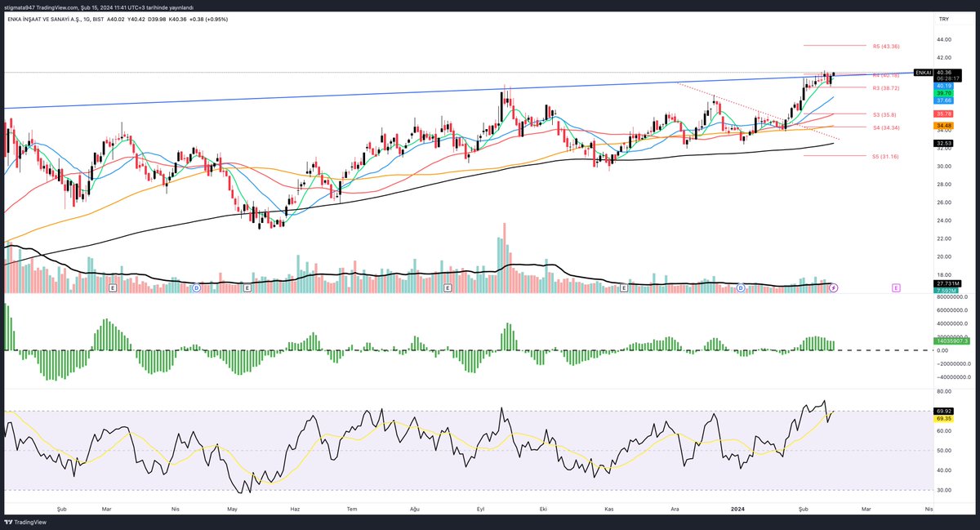This screenshot has height=530, width=980.
Task: Click the yellow 69.35 RSI average tag
Action: click(944, 418)
